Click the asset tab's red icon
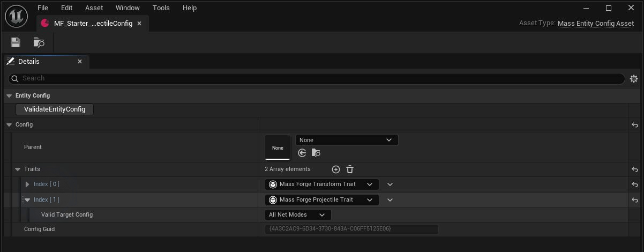This screenshot has height=252, width=644. click(45, 24)
